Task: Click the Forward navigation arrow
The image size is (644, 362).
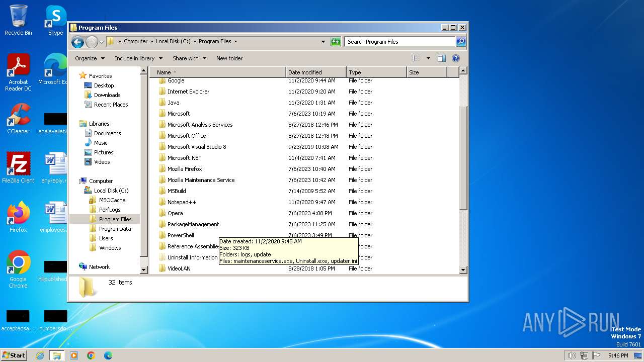Action: pyautogui.click(x=92, y=42)
